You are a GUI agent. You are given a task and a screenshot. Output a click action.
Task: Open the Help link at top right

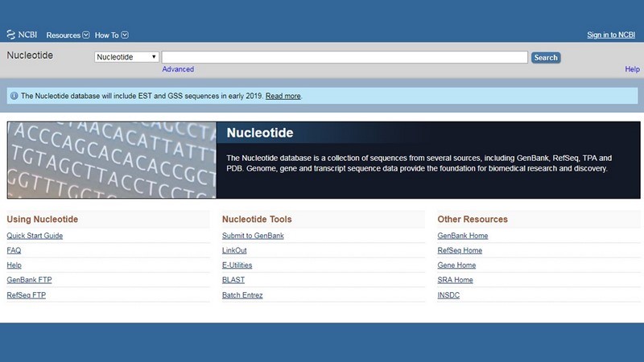[x=632, y=69]
